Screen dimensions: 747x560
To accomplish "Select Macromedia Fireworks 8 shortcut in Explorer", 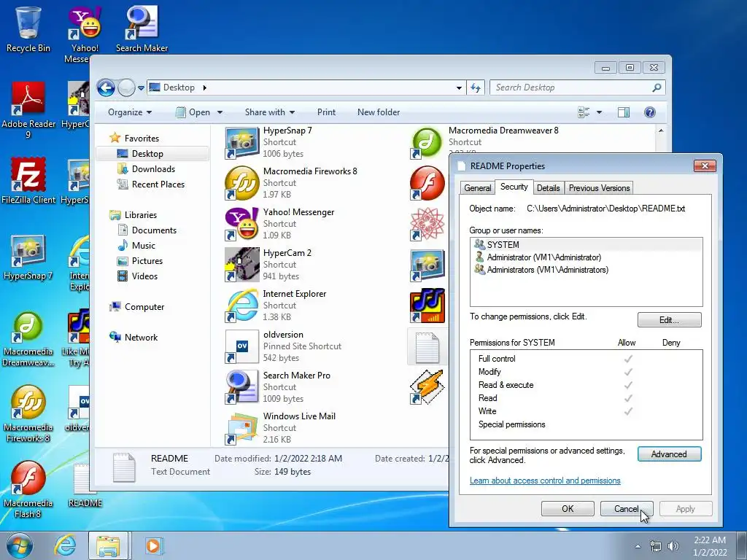I will tap(291, 183).
